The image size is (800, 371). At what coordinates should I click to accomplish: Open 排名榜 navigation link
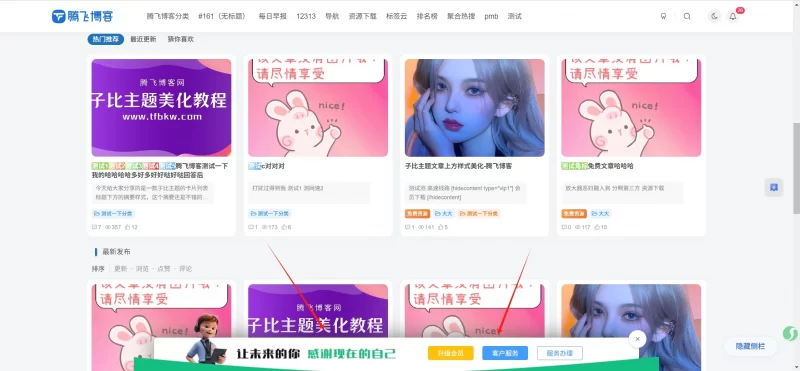pyautogui.click(x=427, y=16)
